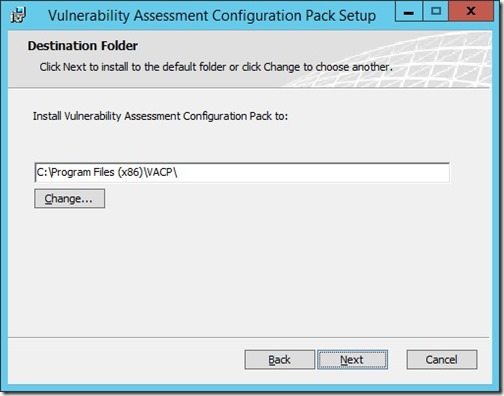Image resolution: width=504 pixels, height=396 pixels.
Task: Click the empty right portion of path field
Action: [313, 172]
